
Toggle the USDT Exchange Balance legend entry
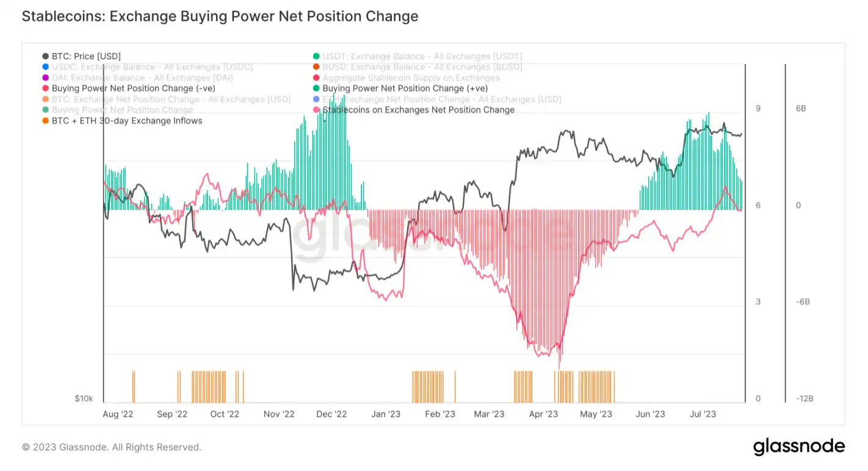pyautogui.click(x=417, y=56)
